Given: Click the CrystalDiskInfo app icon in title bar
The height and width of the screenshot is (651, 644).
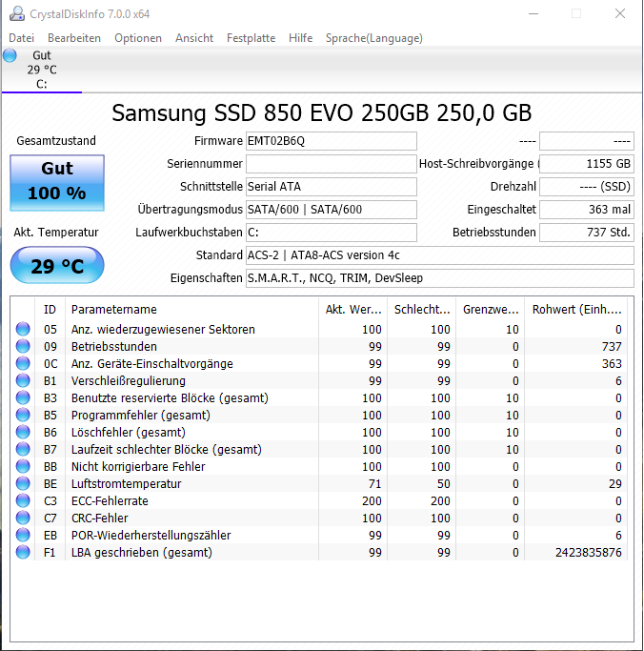Looking at the screenshot, I should 17,13.
